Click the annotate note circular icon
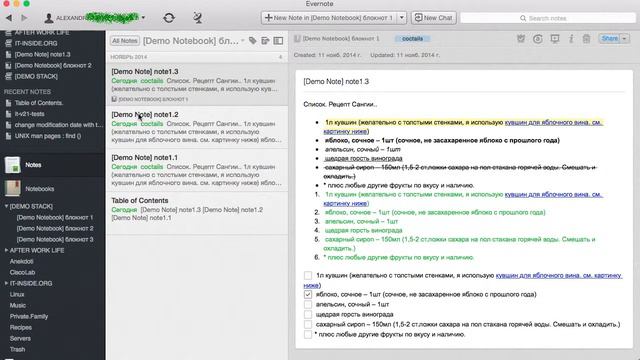 tap(538, 39)
